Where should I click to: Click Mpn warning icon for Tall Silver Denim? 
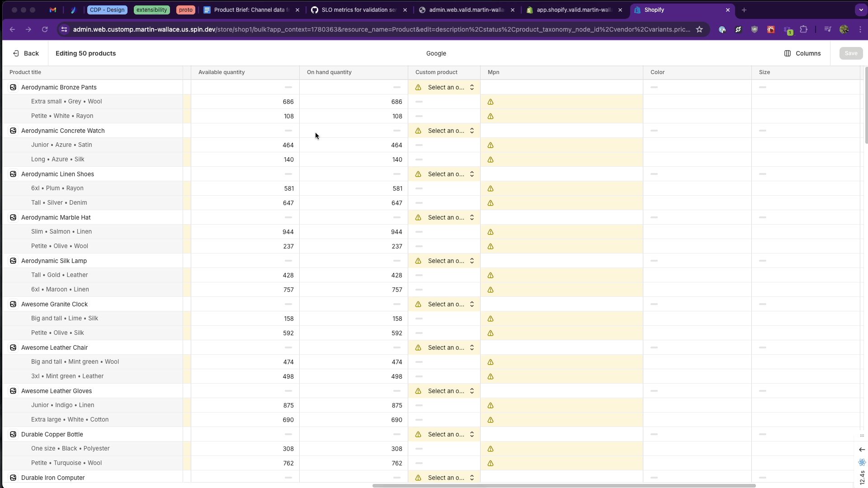491,203
